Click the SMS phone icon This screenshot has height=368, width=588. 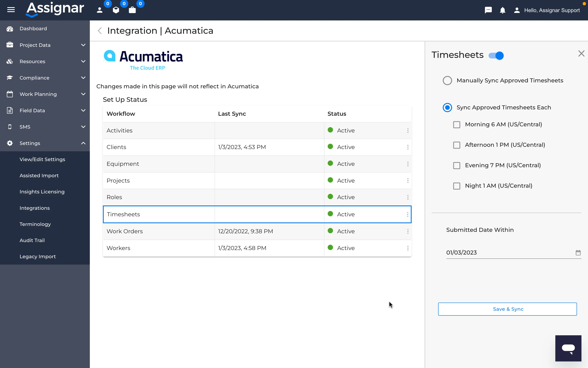(10, 127)
